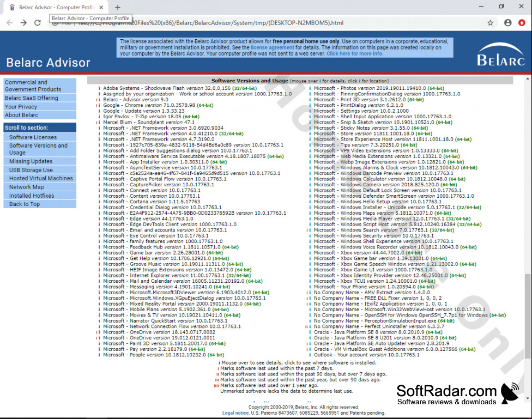Viewport: 532px width, 419px height.
Task: Reload the Belarc Advisor page
Action: point(38,23)
